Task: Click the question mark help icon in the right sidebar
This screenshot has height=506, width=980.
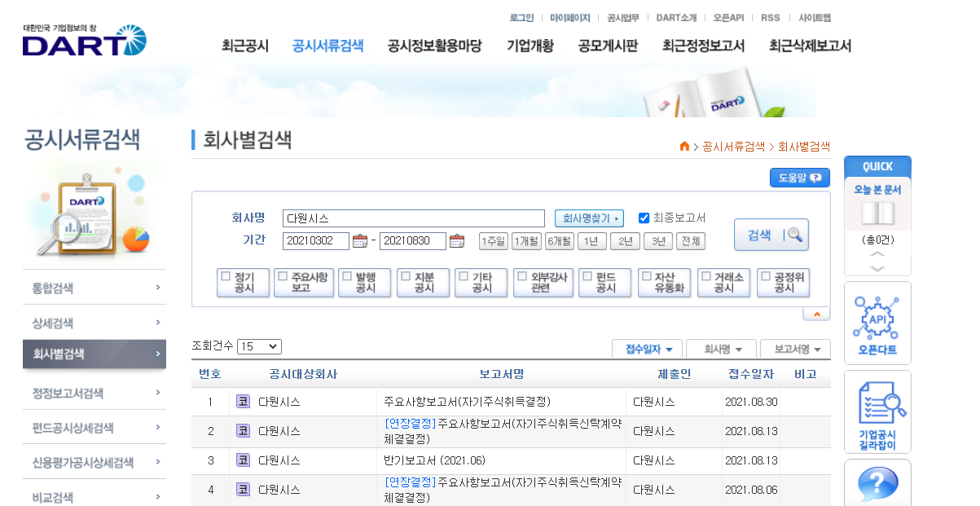Action: (x=877, y=483)
